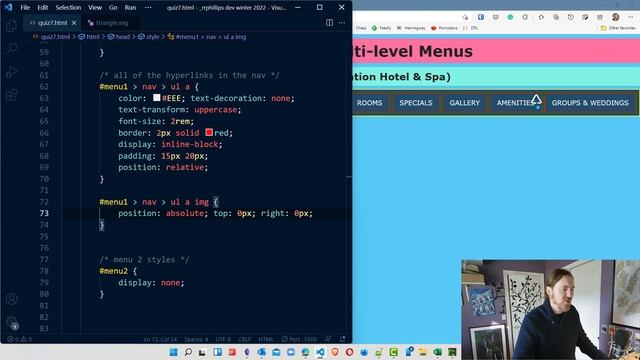Open Windows taskbar Search

click(188, 352)
